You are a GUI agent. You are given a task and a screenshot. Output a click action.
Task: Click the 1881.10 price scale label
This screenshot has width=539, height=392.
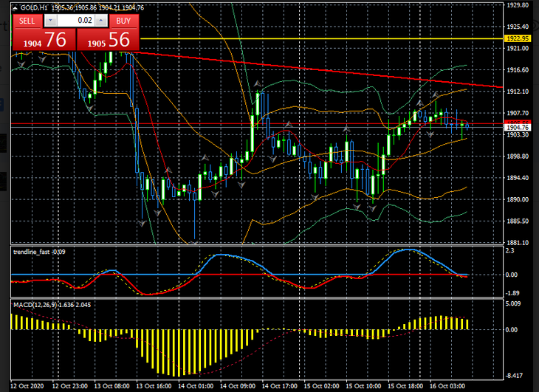pos(516,242)
